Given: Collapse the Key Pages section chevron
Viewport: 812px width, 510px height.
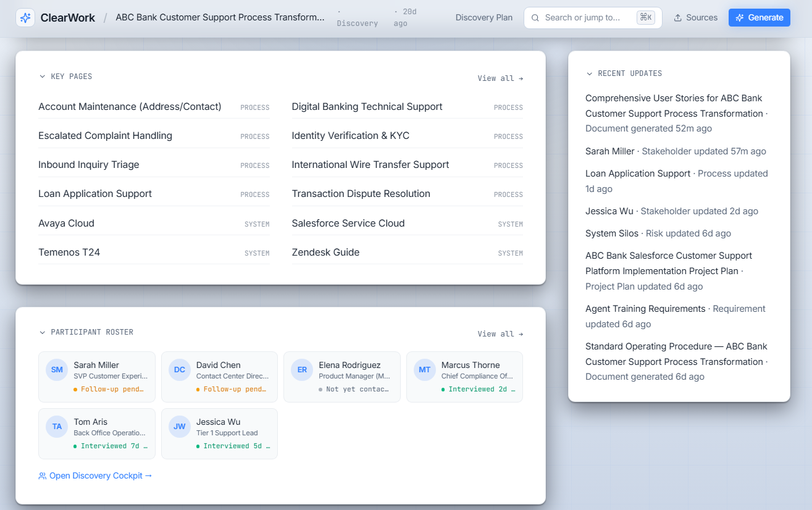Looking at the screenshot, I should pos(42,77).
